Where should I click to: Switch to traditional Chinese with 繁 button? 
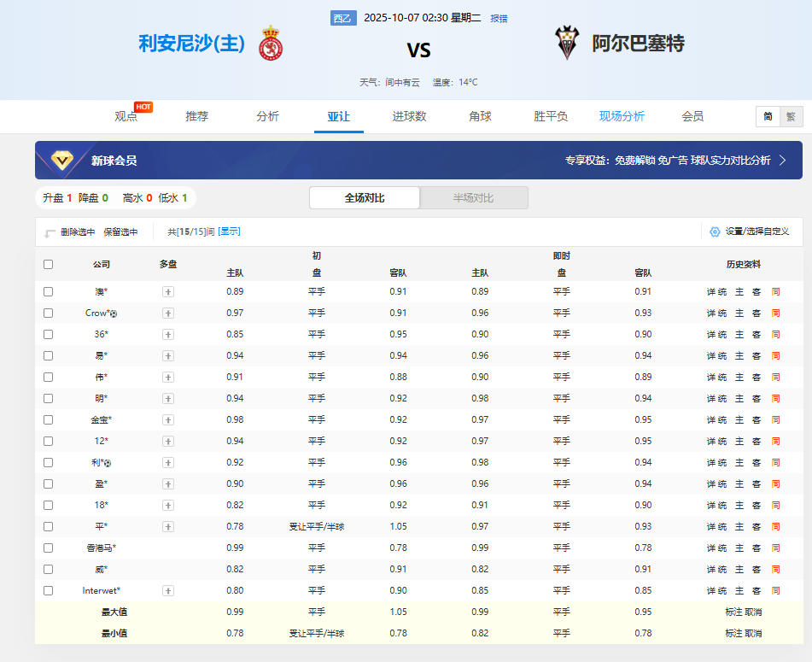click(791, 117)
